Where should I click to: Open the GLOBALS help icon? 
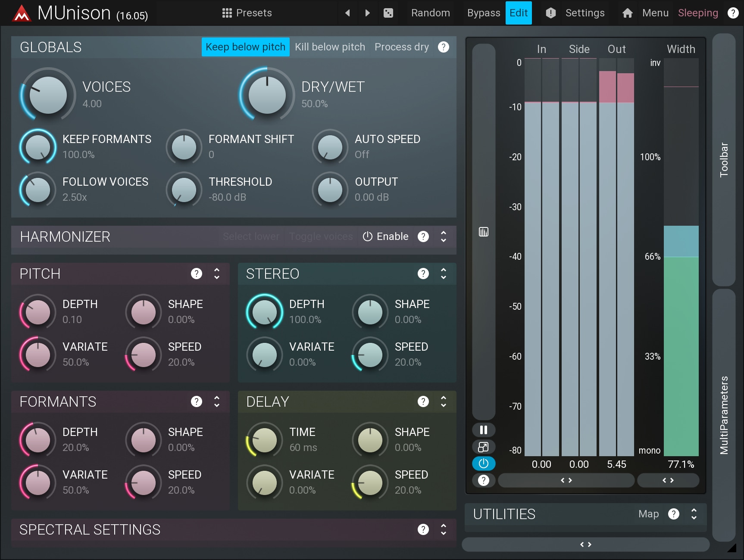pos(444,47)
